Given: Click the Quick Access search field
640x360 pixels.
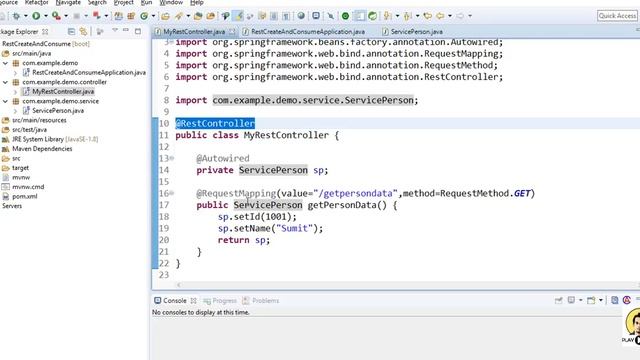Looking at the screenshot, I should pyautogui.click(x=617, y=16).
